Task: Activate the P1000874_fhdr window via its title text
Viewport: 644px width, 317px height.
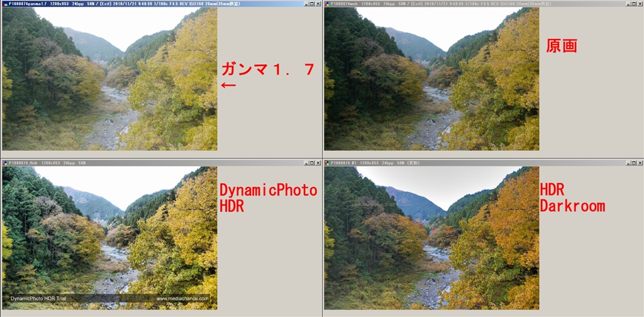Action: 47,163
